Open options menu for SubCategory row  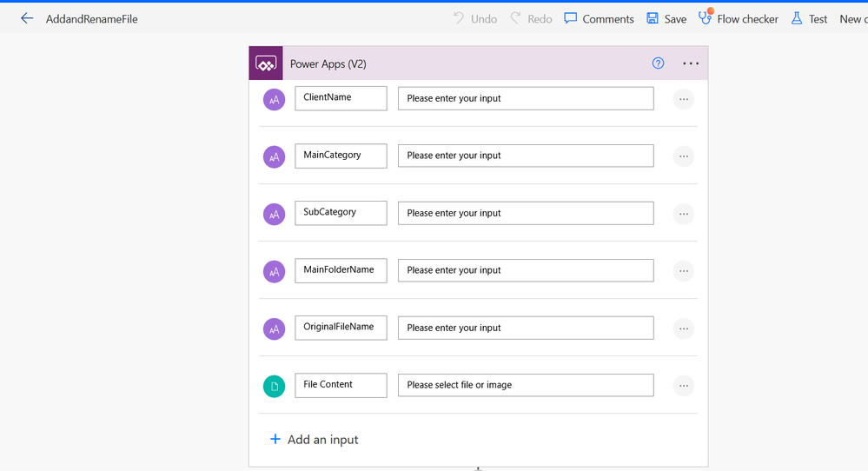[x=684, y=214]
